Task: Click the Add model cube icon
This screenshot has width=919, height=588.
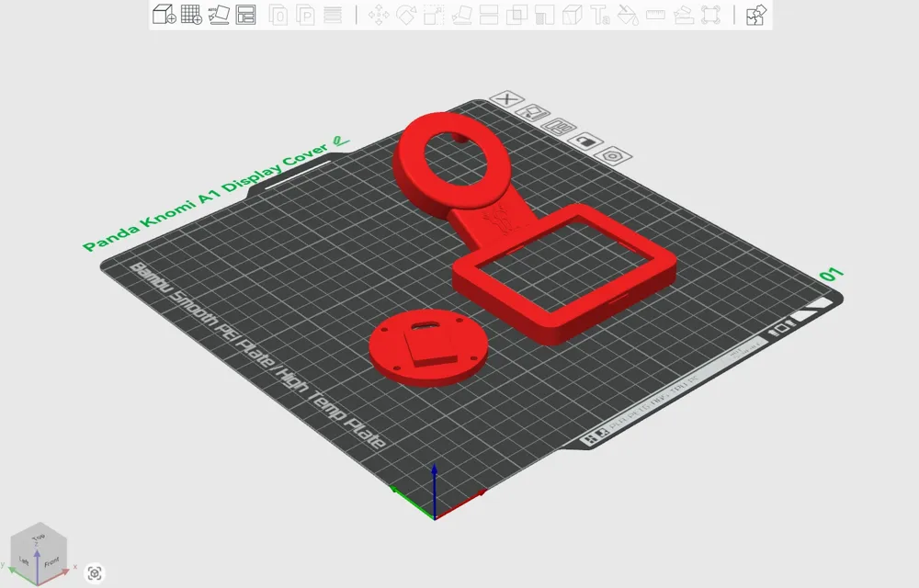Action: (x=164, y=15)
